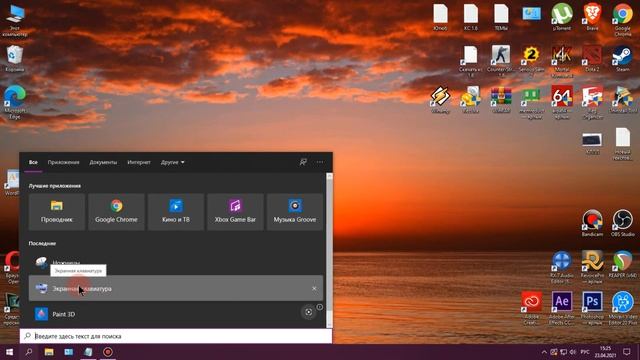This screenshot has width=640, height=360.
Task: Select the Movavi Video Editor shortcut
Action: click(622, 308)
